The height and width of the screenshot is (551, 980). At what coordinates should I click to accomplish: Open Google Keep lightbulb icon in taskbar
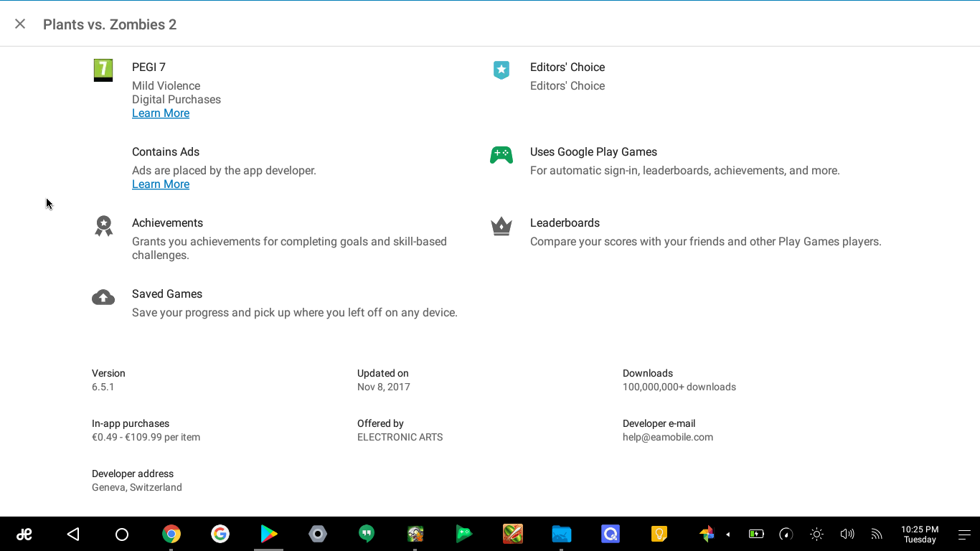click(659, 534)
